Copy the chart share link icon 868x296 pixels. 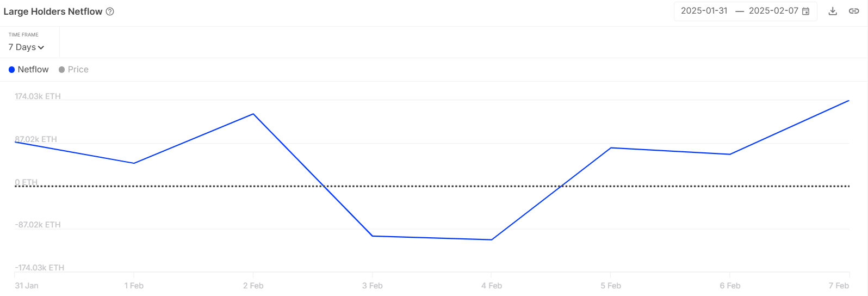854,11
